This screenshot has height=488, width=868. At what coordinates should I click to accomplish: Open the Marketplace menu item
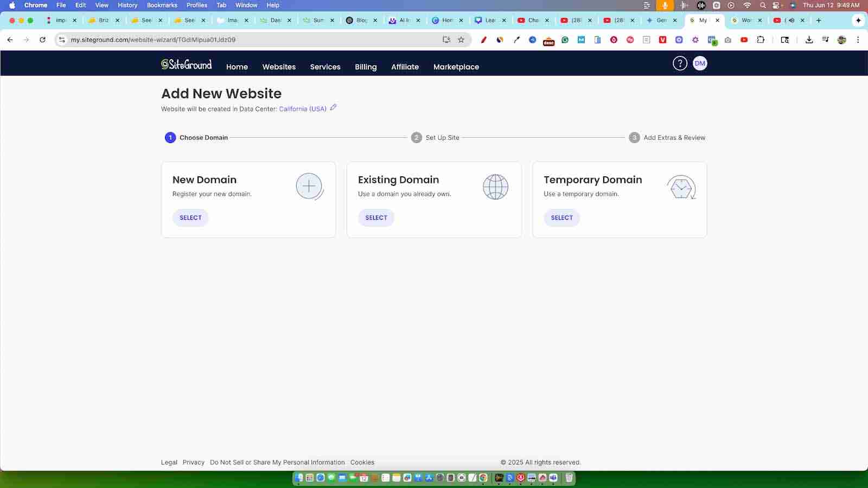[x=456, y=67]
